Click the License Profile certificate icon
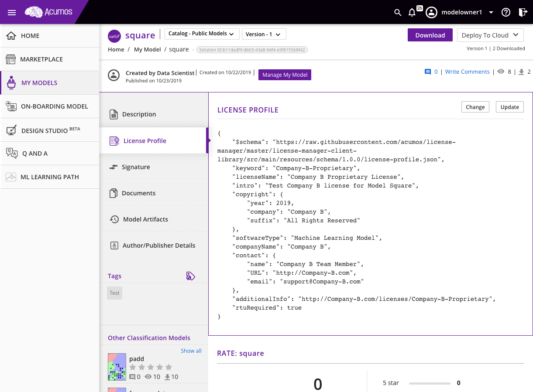 pyautogui.click(x=114, y=141)
